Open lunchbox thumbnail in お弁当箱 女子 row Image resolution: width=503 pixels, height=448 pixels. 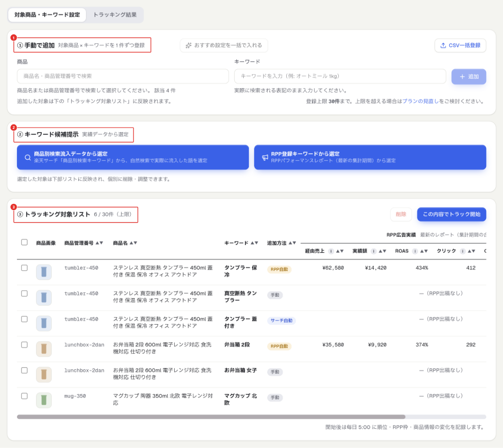point(44,374)
